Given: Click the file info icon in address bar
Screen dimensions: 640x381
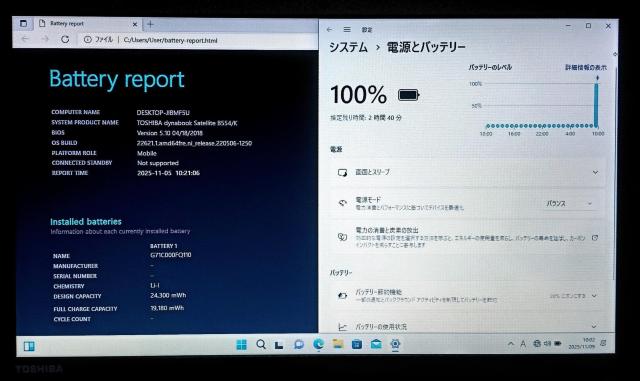Looking at the screenshot, I should (x=87, y=40).
